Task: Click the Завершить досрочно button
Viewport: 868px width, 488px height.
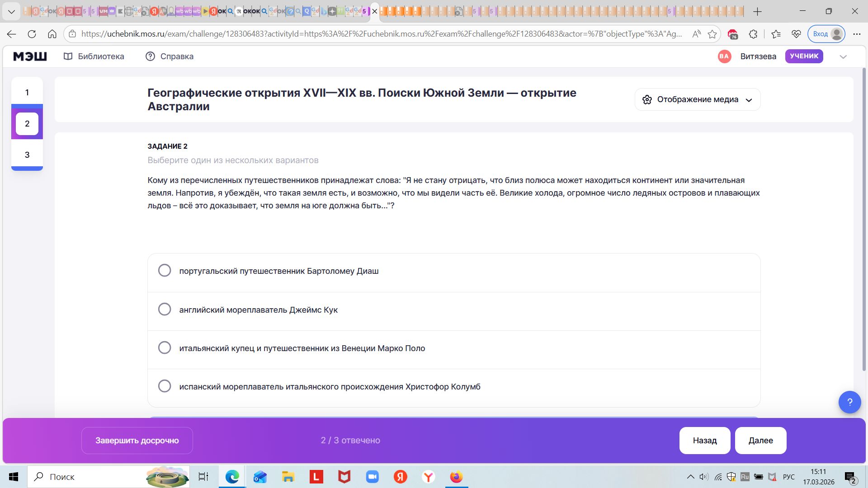Action: coord(137,441)
